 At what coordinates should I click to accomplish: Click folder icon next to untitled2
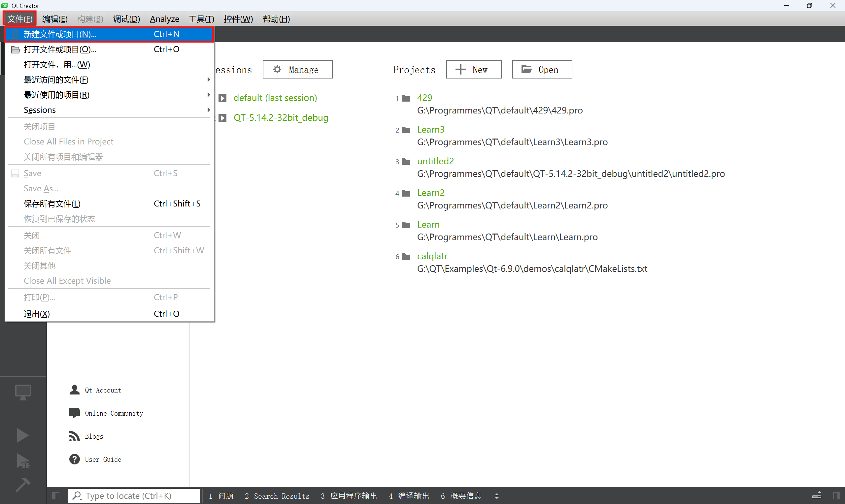coord(406,162)
